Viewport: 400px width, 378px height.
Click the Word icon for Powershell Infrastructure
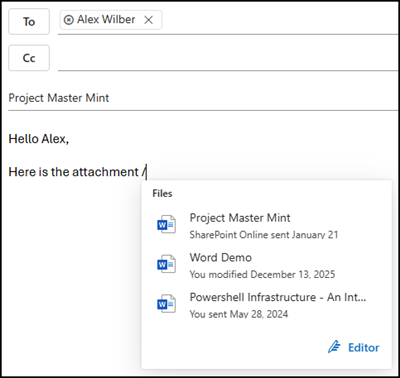point(166,304)
